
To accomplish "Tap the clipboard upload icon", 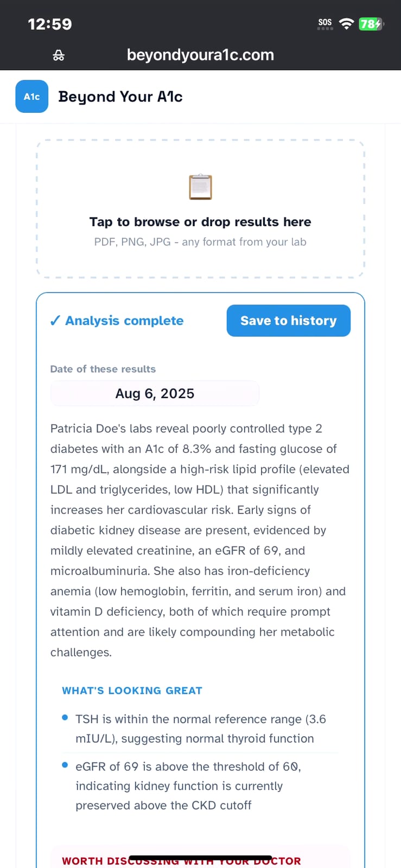I will [200, 187].
